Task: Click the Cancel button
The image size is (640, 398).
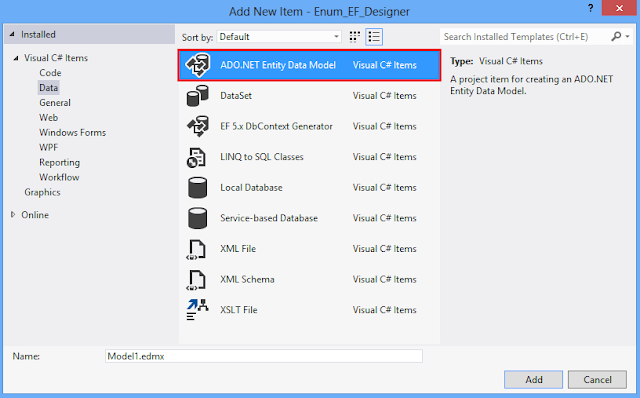Action: point(597,380)
